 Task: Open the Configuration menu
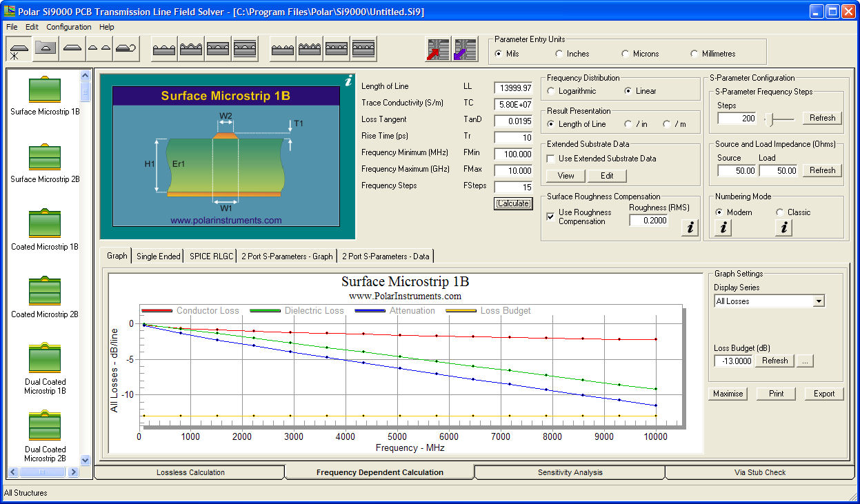(x=69, y=27)
